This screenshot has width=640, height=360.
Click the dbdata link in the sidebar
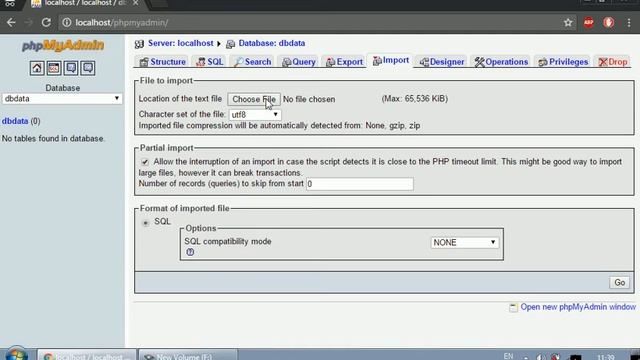click(15, 121)
